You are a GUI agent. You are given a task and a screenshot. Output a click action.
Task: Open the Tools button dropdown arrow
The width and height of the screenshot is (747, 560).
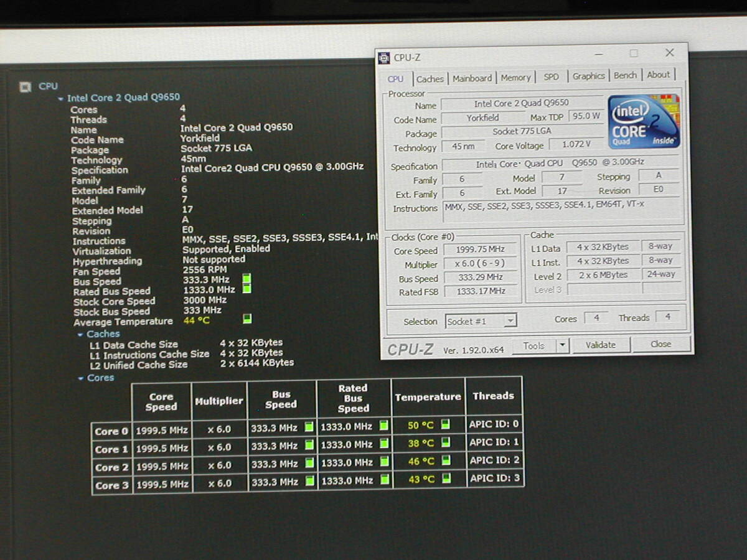(x=562, y=345)
